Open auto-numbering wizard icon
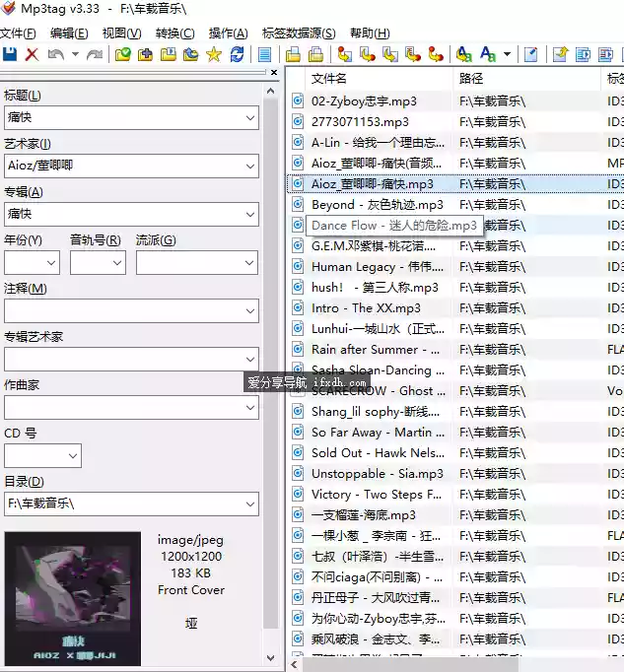Image resolution: width=624 pixels, height=672 pixels. [x=531, y=54]
